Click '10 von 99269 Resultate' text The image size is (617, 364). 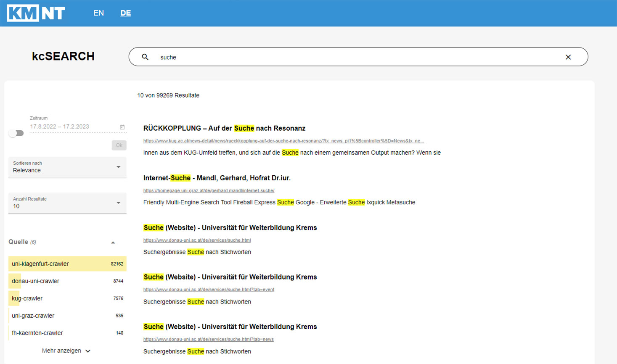168,95
